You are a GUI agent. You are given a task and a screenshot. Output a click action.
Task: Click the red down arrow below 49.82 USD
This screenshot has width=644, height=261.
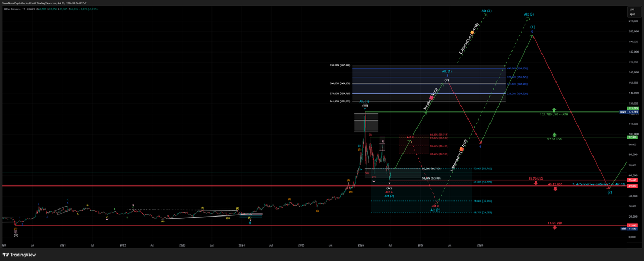pos(555,189)
